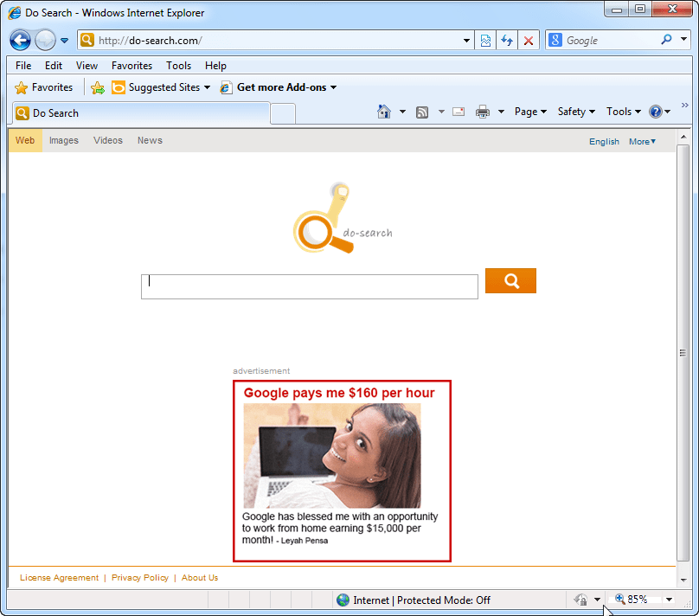Click the Google pays me $160 ad headline
Viewport: 699px width, 616px height.
[339, 393]
